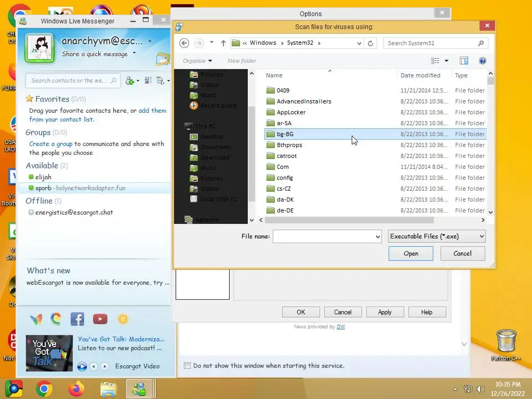Open the Organize menu
The image size is (532, 399).
197,61
